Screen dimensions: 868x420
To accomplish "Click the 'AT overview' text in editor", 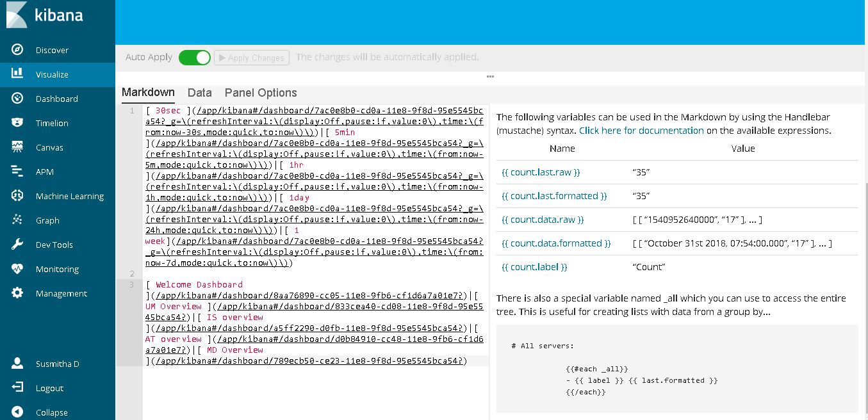I will pos(174,339).
